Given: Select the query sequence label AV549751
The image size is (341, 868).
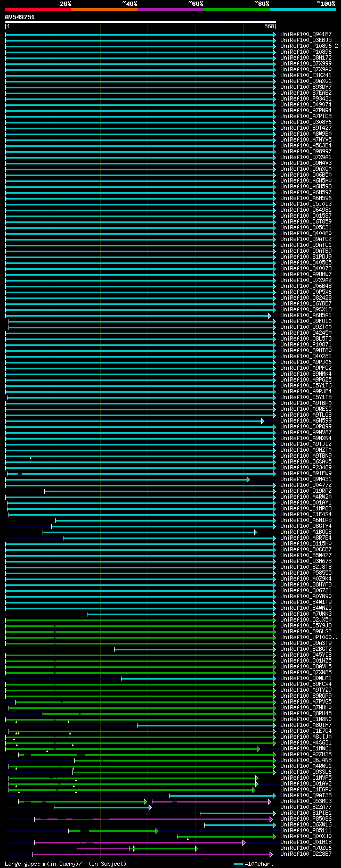Looking at the screenshot, I should click(20, 17).
